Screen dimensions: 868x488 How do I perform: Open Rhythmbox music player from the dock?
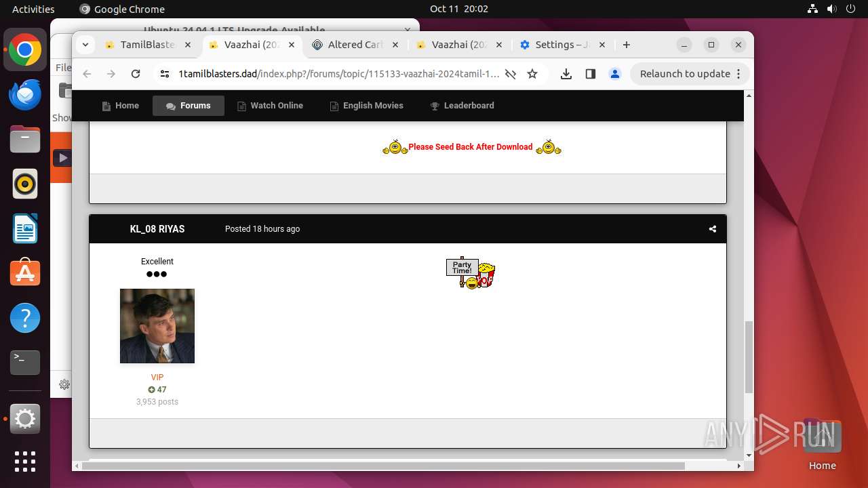[25, 184]
